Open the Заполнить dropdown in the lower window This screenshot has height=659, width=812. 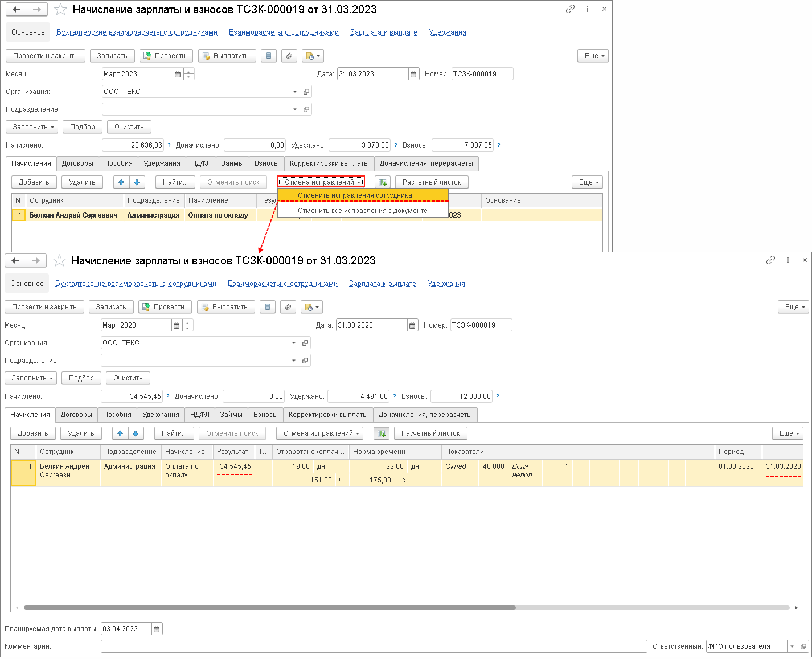(31, 378)
